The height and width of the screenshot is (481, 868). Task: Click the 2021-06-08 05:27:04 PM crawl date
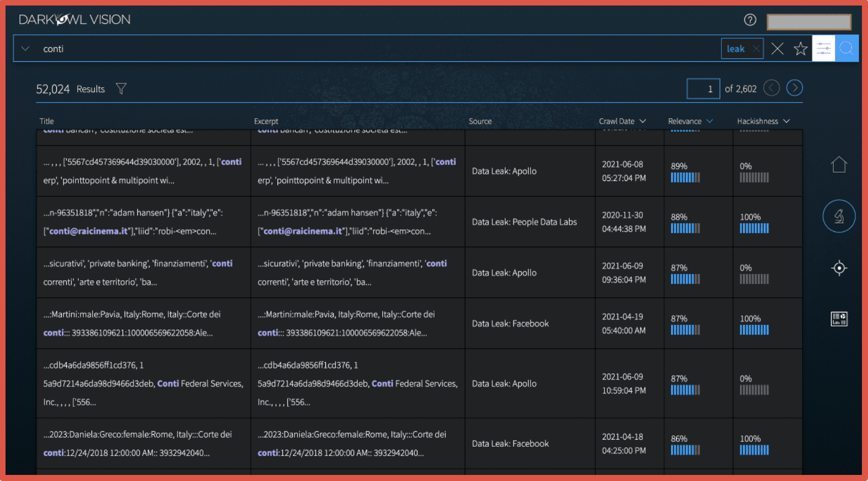coord(624,171)
